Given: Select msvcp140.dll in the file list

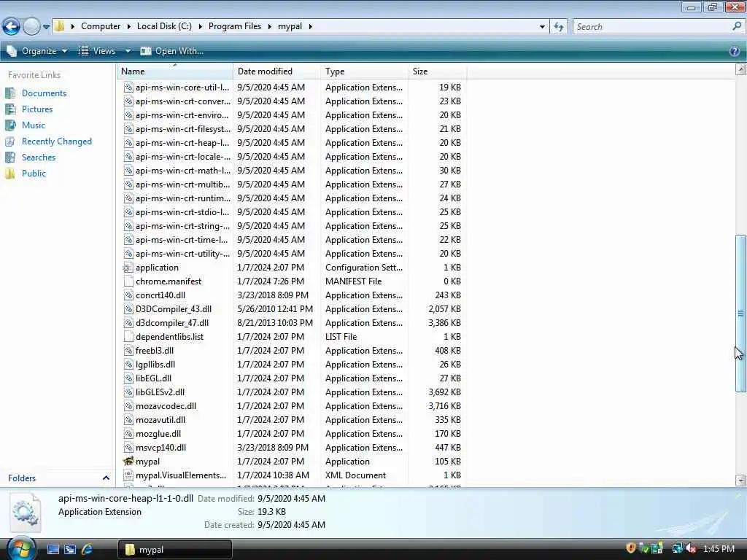Looking at the screenshot, I should click(x=160, y=447).
